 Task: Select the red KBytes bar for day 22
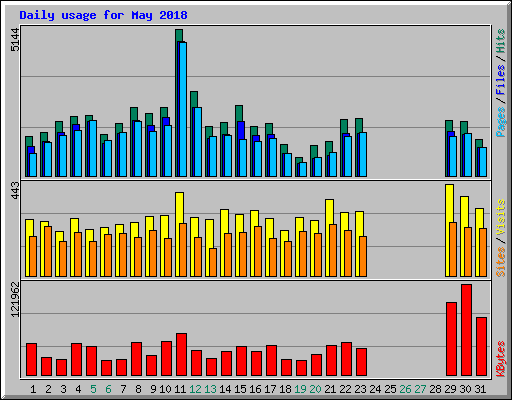[x=346, y=359]
